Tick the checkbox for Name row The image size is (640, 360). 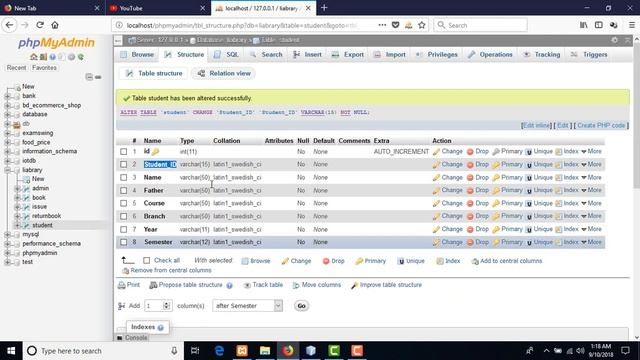coord(124,178)
